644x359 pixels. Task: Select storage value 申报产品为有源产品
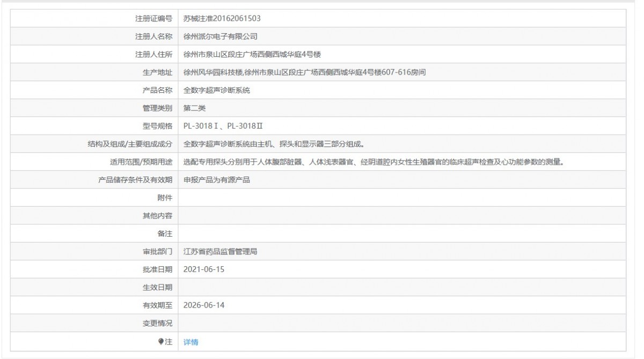pyautogui.click(x=217, y=180)
